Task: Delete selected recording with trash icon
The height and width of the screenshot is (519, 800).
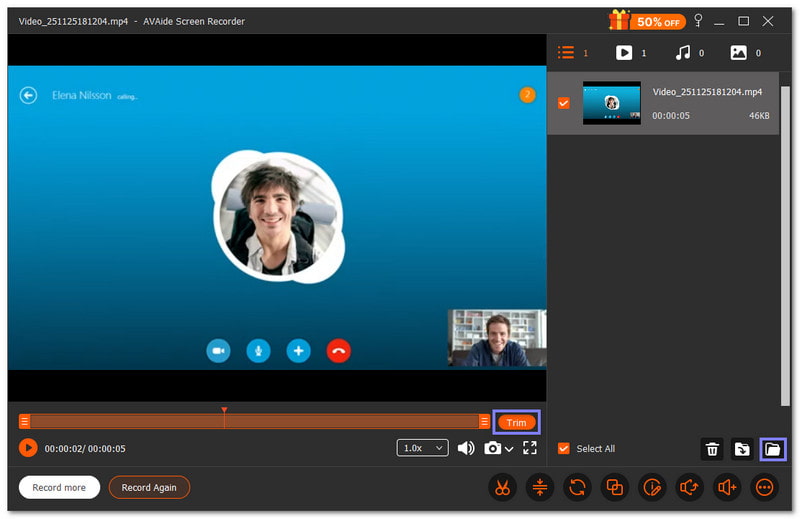Action: pos(712,449)
